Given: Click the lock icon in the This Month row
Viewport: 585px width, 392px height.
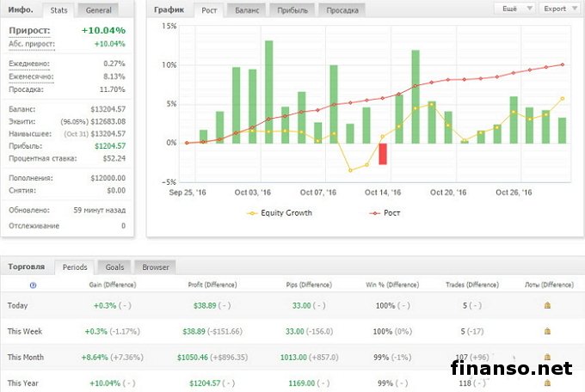Looking at the screenshot, I should 548,357.
